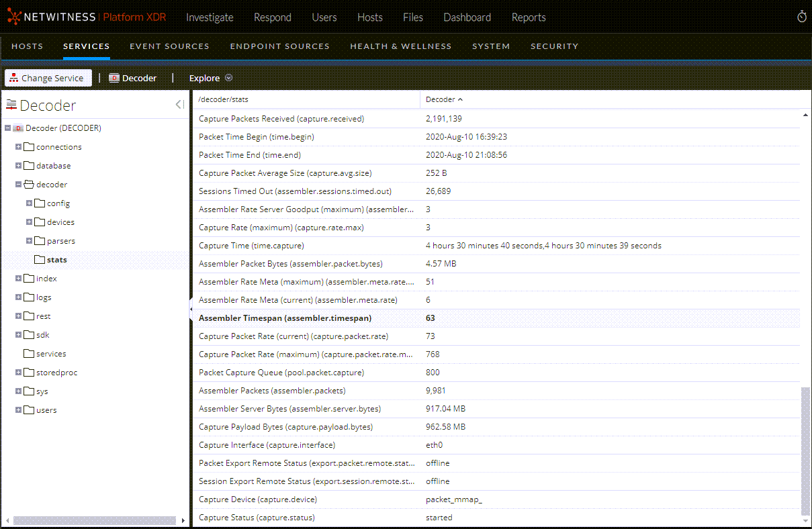Collapse the decoder tree node
The image size is (812, 529).
pos(18,184)
